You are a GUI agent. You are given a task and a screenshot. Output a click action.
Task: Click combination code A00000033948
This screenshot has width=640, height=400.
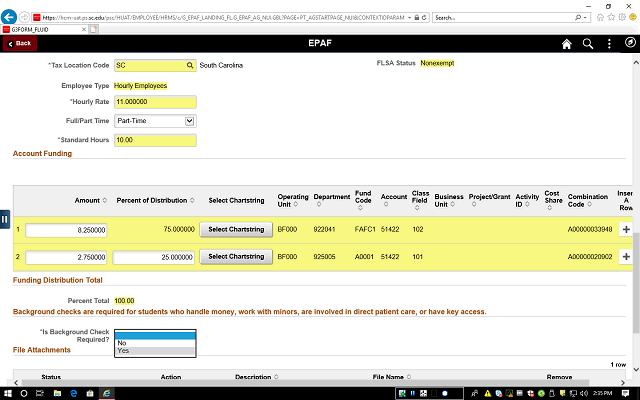(x=590, y=229)
